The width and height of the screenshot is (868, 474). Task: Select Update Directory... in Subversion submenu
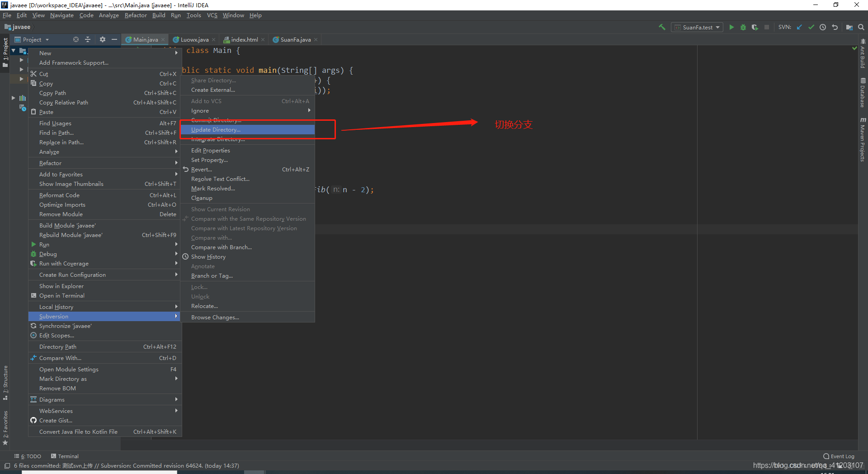pyautogui.click(x=247, y=129)
